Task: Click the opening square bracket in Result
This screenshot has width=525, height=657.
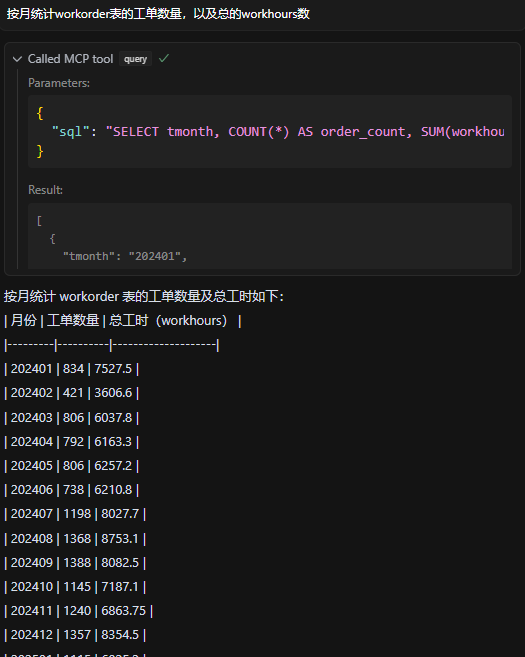Action: (x=39, y=221)
